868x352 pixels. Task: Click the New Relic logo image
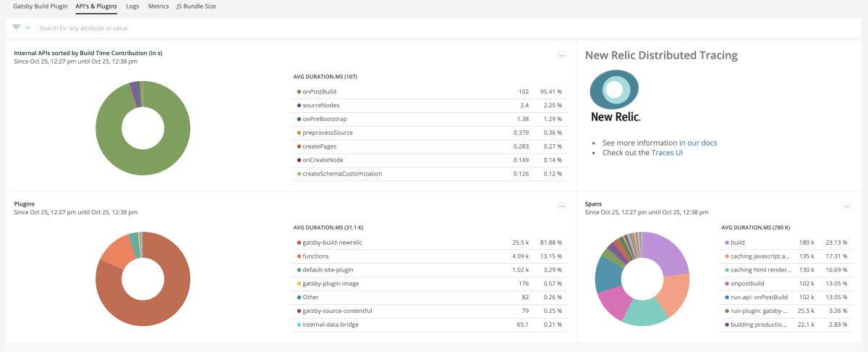615,96
